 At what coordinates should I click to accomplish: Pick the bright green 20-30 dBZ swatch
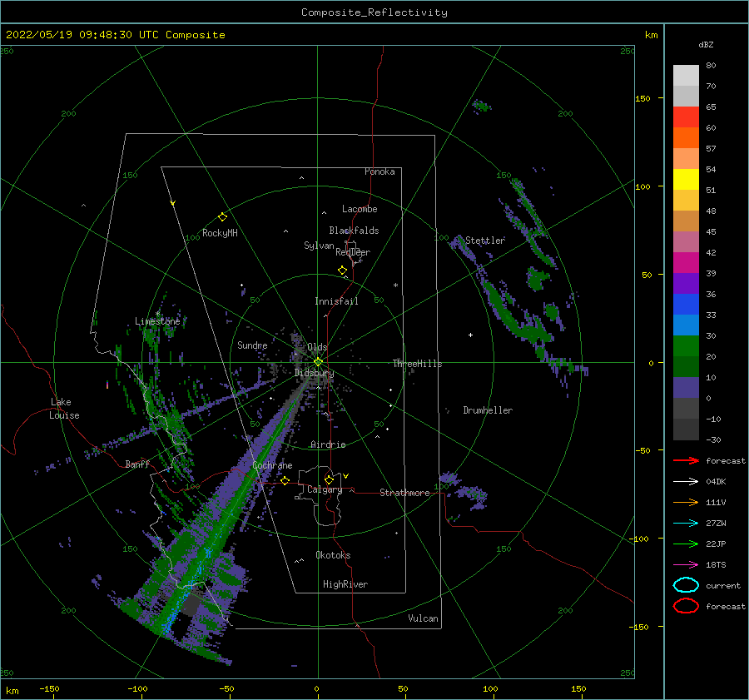pos(686,346)
